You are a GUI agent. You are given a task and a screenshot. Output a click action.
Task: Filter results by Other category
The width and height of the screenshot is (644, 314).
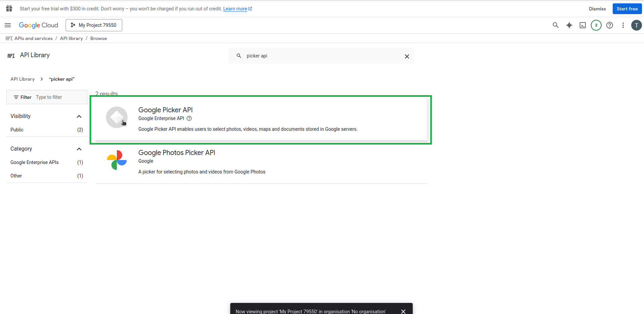tap(16, 176)
